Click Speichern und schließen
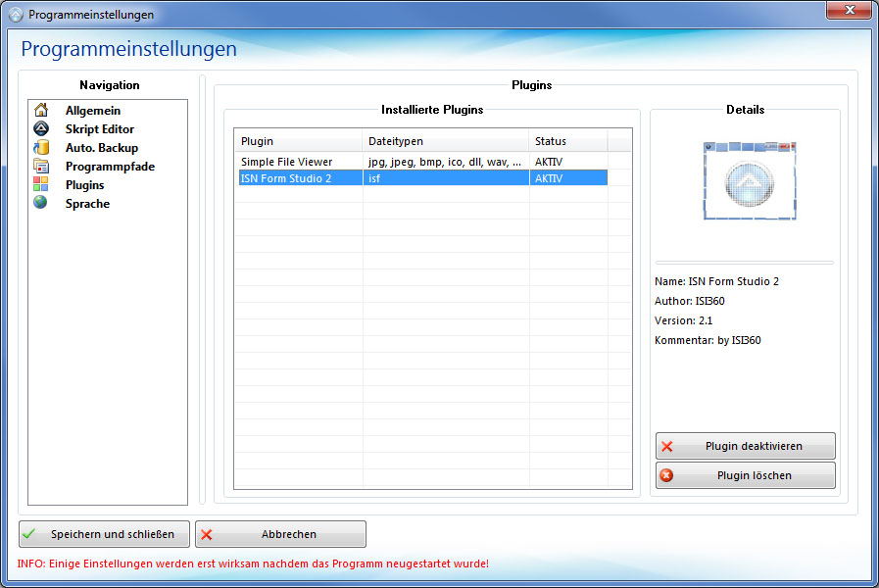 [104, 534]
